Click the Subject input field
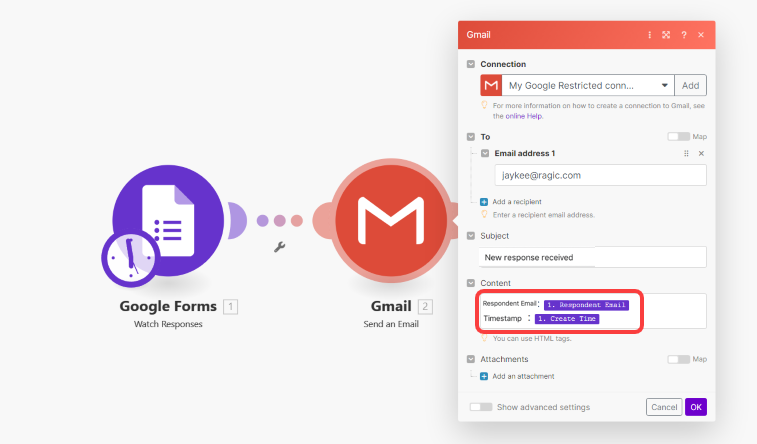The width and height of the screenshot is (757, 444). pos(592,257)
